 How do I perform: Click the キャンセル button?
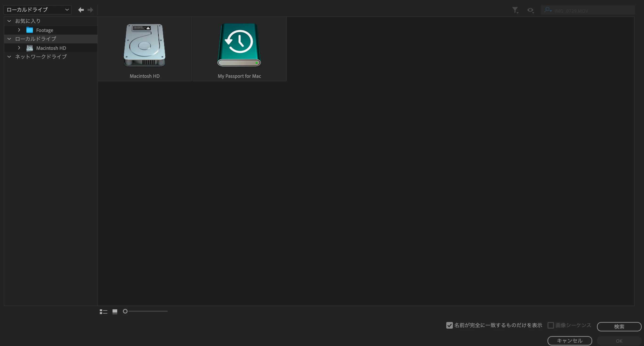569,341
